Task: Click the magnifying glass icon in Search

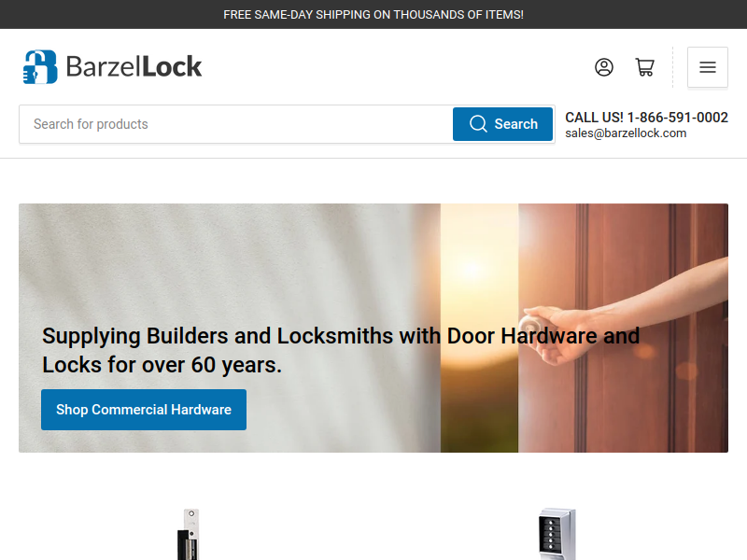Action: coord(478,124)
